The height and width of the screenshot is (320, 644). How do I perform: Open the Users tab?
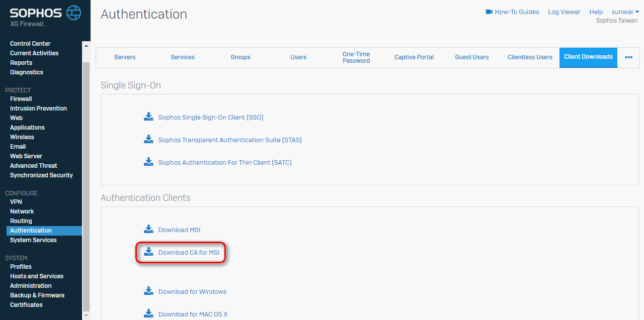point(298,57)
